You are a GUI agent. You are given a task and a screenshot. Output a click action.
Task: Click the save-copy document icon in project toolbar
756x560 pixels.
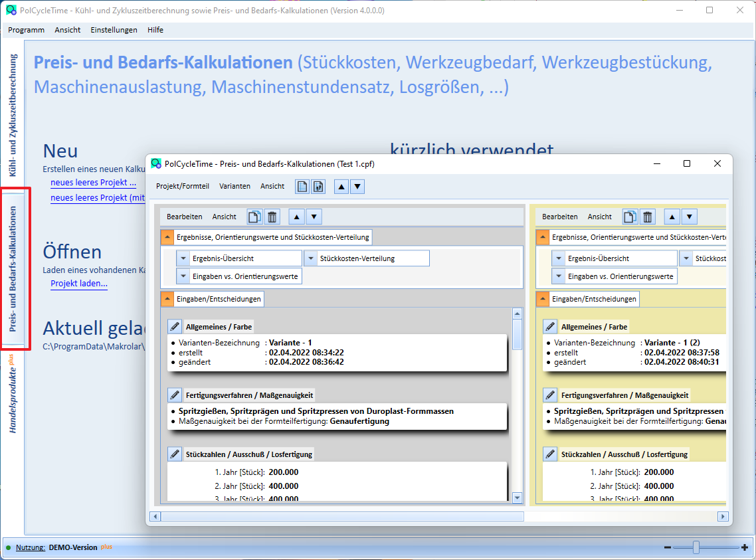pos(318,187)
